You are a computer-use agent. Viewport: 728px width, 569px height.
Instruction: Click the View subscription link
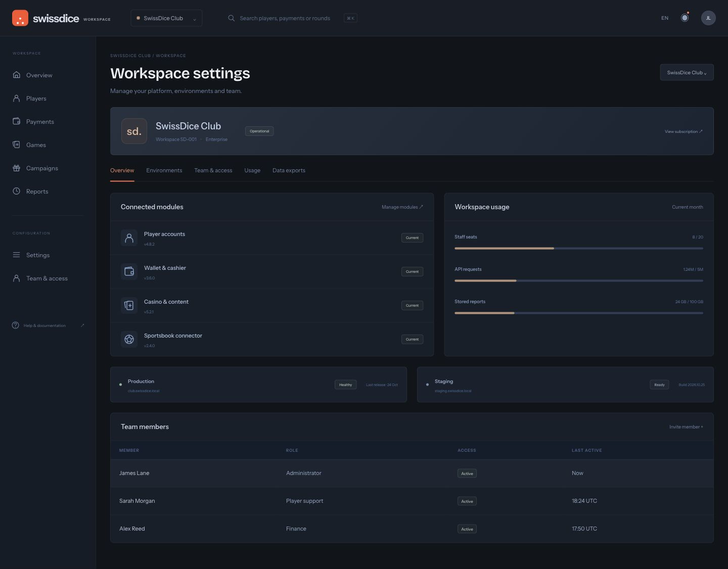[684, 131]
